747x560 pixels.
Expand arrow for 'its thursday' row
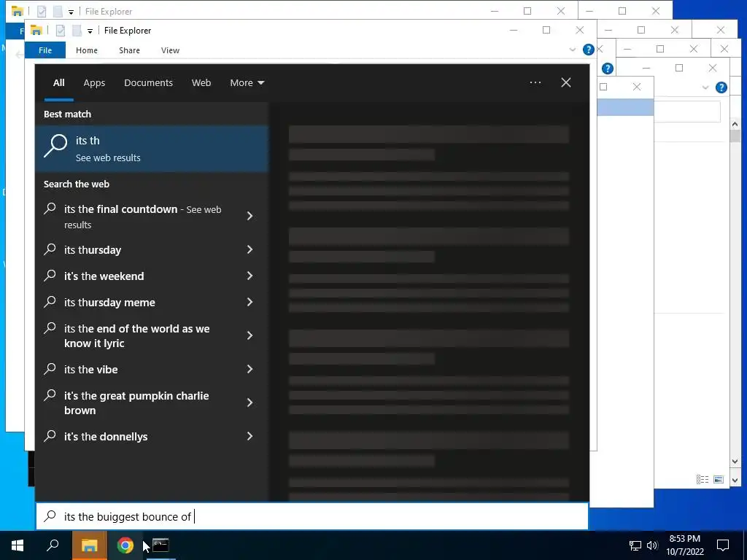(249, 249)
